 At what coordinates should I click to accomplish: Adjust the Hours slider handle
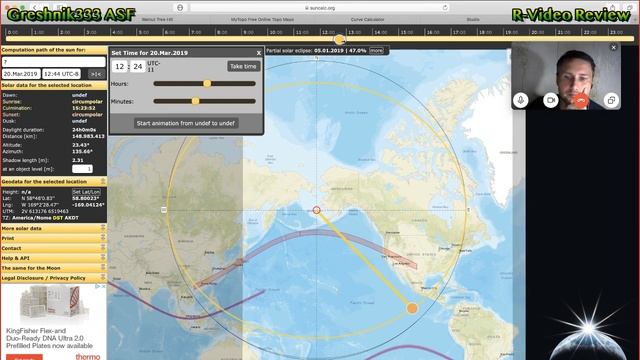click(207, 83)
